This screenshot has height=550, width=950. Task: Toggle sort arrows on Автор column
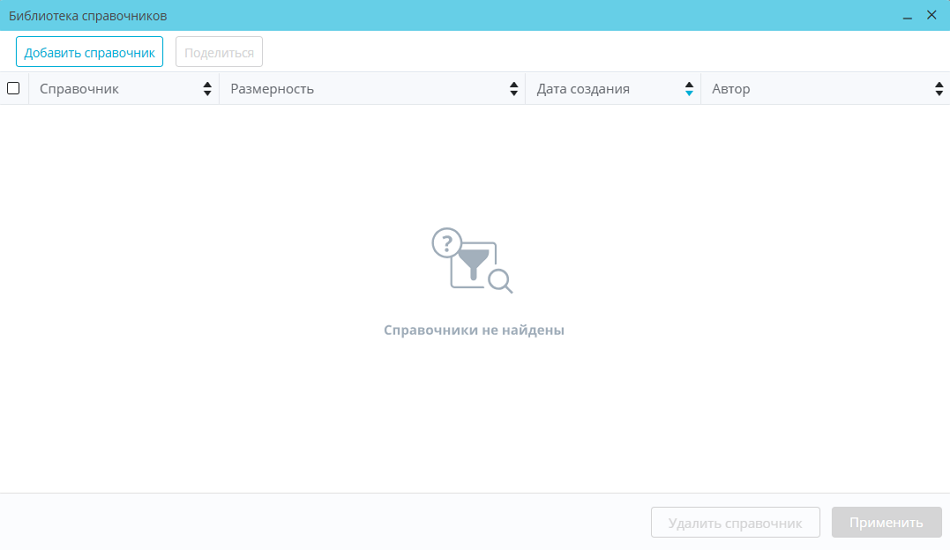[x=939, y=89]
